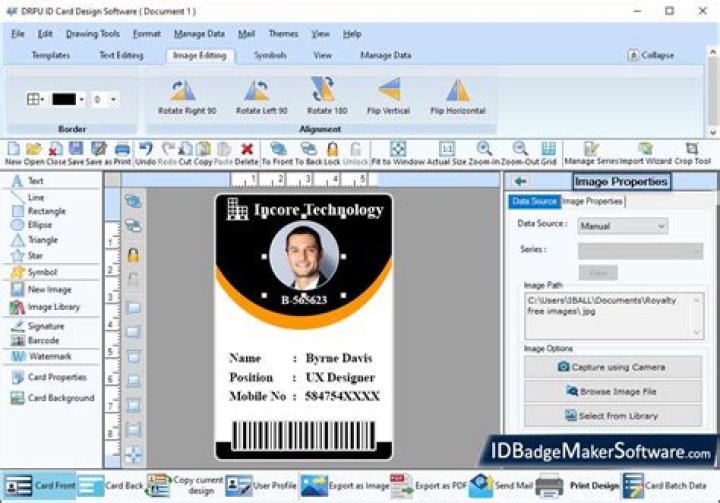Click Print Design button
The image size is (720, 503).
pos(578,486)
